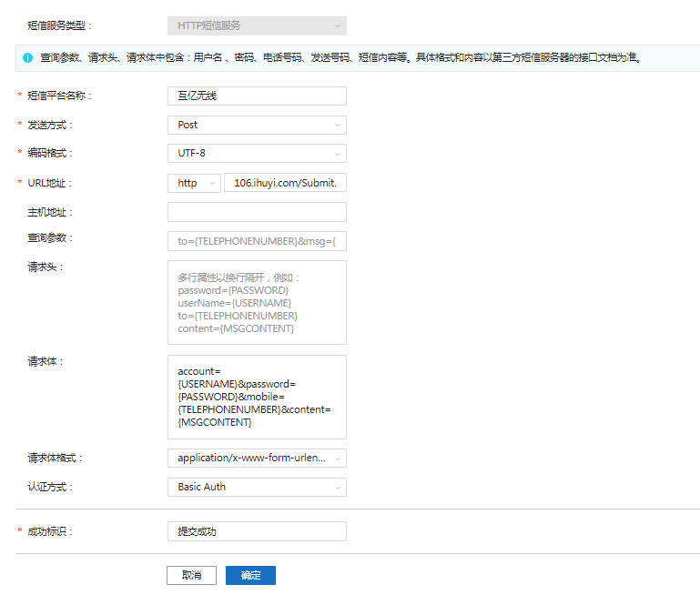The image size is (700, 595).
Task: Open the 请求体格式 dropdown
Action: point(257,458)
